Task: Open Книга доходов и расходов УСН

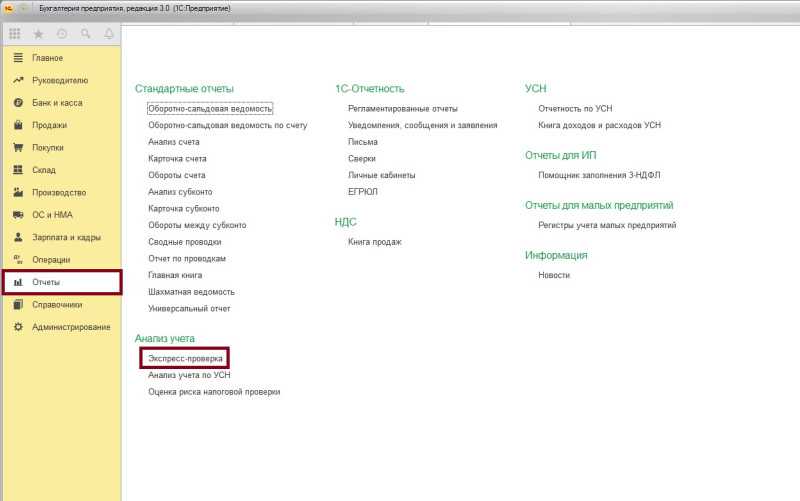Action: tap(599, 125)
